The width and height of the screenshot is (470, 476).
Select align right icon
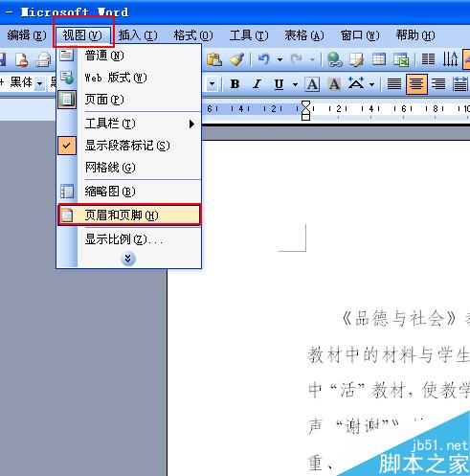(x=438, y=84)
